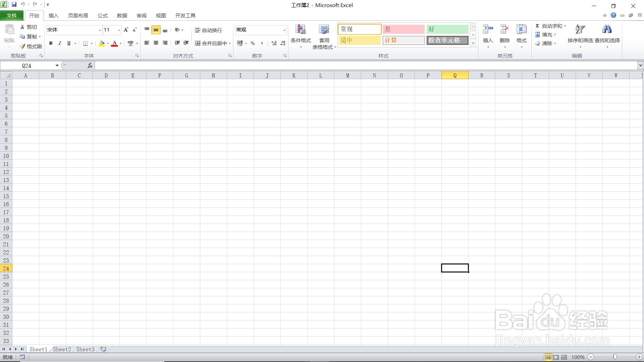
Task: Open the font name dropdown
Action: (100, 30)
